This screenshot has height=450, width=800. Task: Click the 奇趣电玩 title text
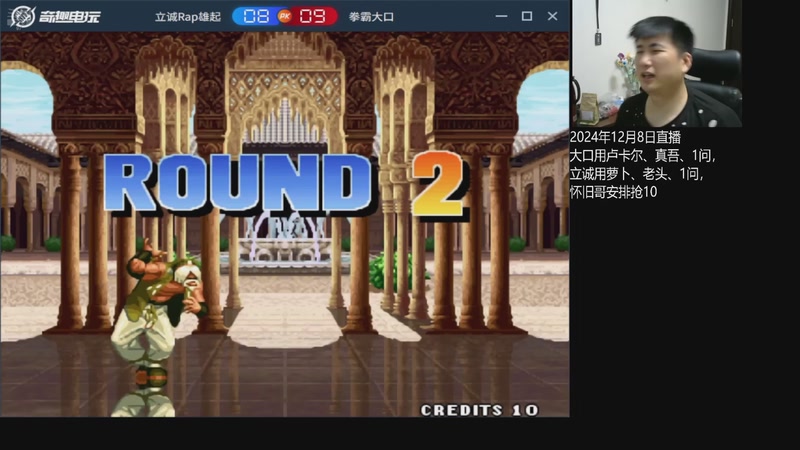(x=70, y=17)
